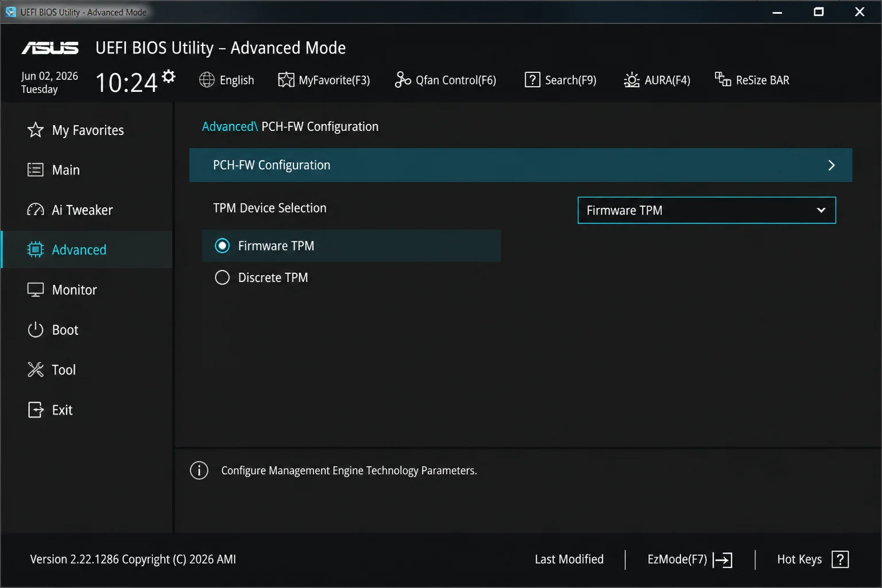Screen dimensions: 882x588
Task: Click EzMode(F7) label
Action: point(677,559)
